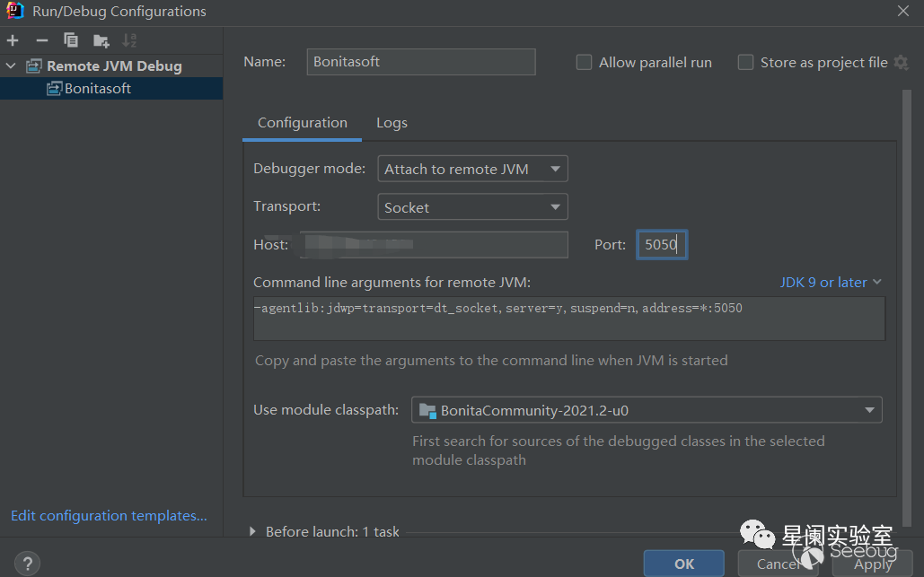Screen dimensions: 924x577
Task: Click the Move into new folder icon
Action: click(x=101, y=40)
